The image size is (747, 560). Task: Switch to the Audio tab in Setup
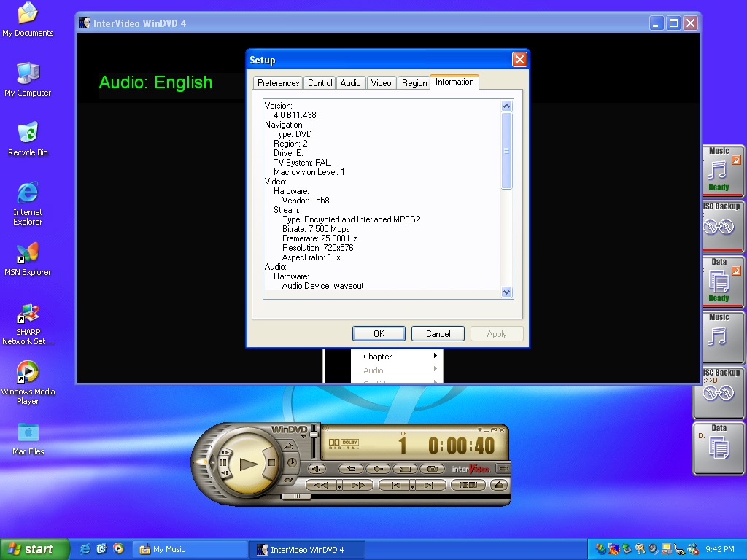coord(350,83)
